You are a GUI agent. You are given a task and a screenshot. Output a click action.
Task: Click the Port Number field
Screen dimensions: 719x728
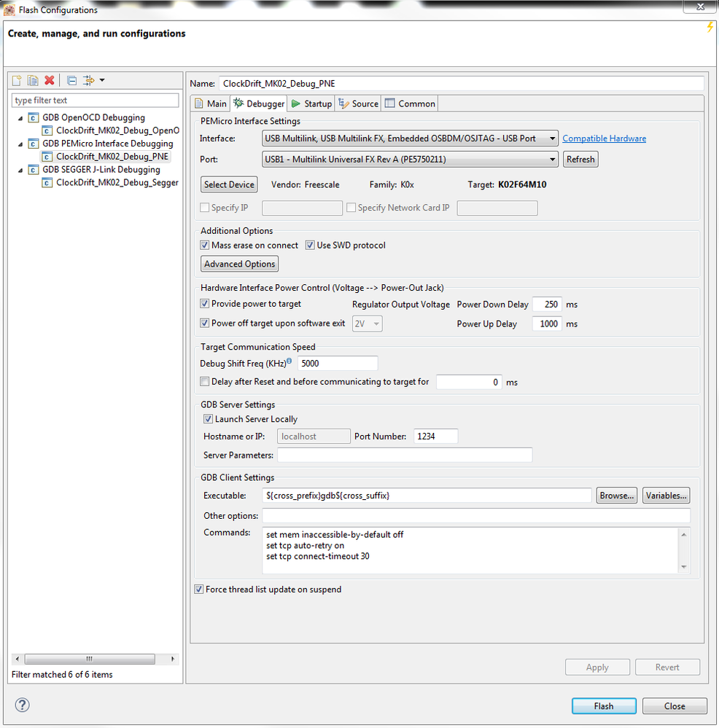(x=435, y=436)
